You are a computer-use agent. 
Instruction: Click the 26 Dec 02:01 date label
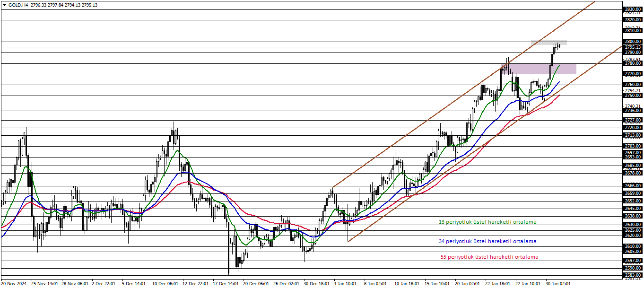click(x=287, y=284)
